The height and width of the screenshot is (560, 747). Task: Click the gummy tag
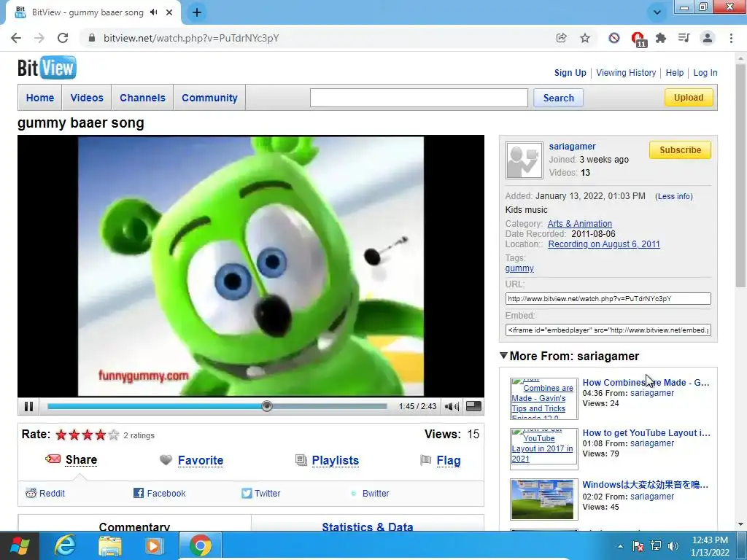519,268
